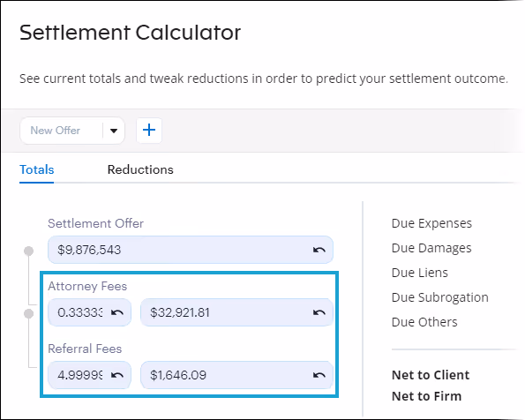Image resolution: width=525 pixels, height=420 pixels.
Task: Switch to the Totals tab
Action: pyautogui.click(x=36, y=169)
